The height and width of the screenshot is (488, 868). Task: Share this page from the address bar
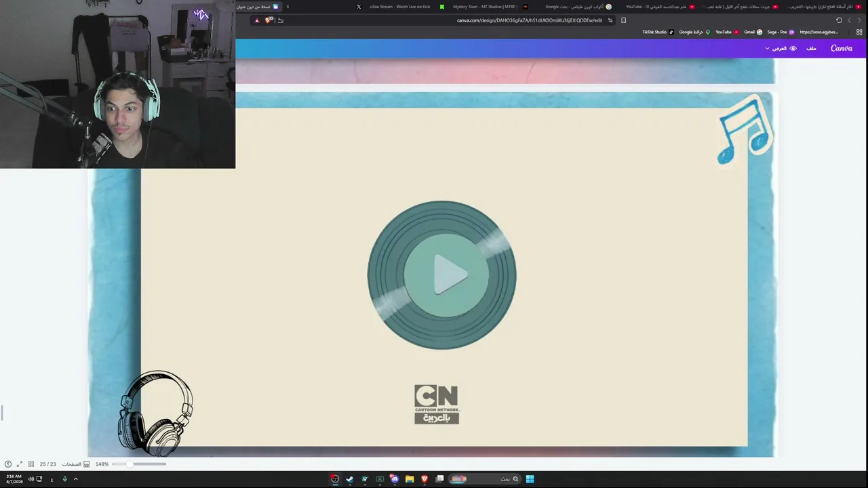(x=281, y=20)
